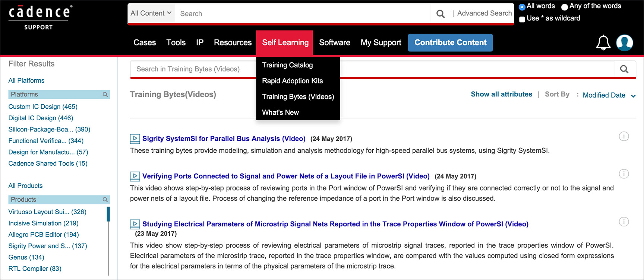Click the Platforms filter search icon

(105, 95)
